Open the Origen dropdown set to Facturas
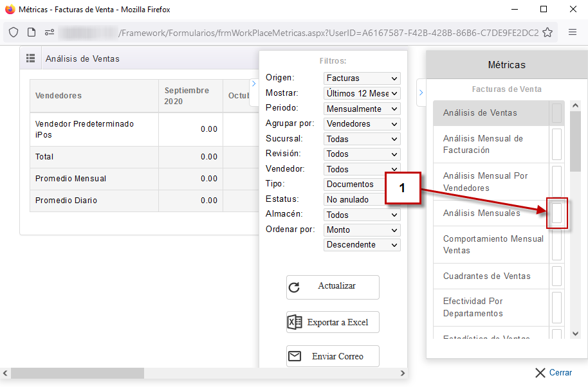 click(362, 78)
